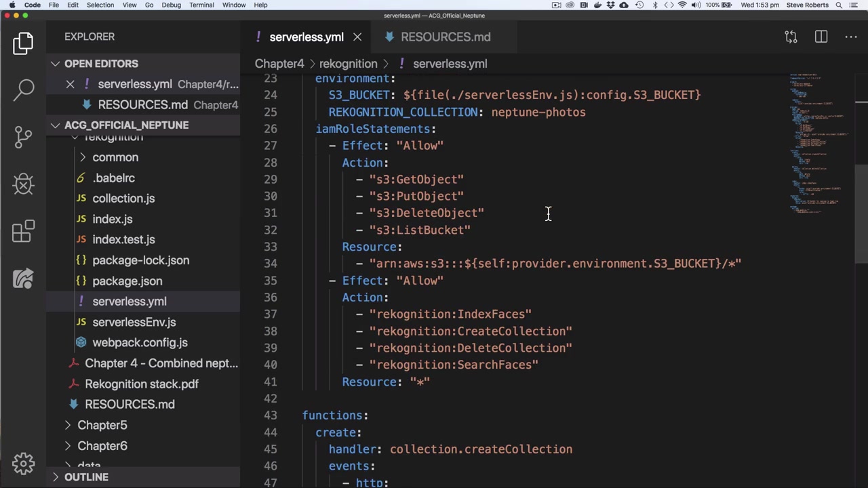Close the serverless.yml editor tab
868x488 pixels.
click(x=357, y=37)
